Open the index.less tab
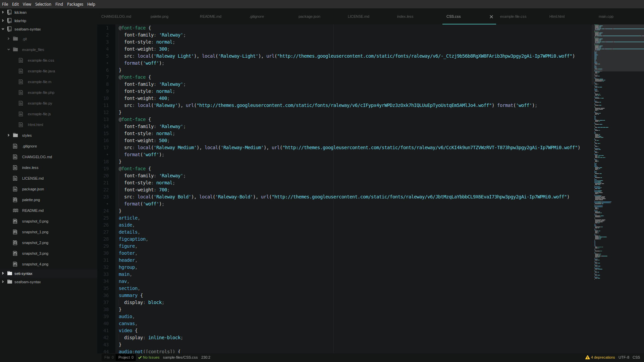The image size is (644, 362). pyautogui.click(x=405, y=16)
